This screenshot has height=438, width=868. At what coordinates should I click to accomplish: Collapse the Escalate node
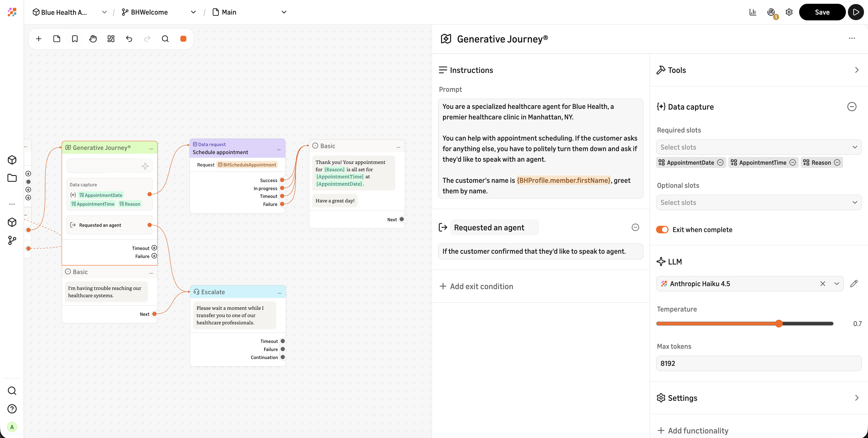tap(280, 293)
